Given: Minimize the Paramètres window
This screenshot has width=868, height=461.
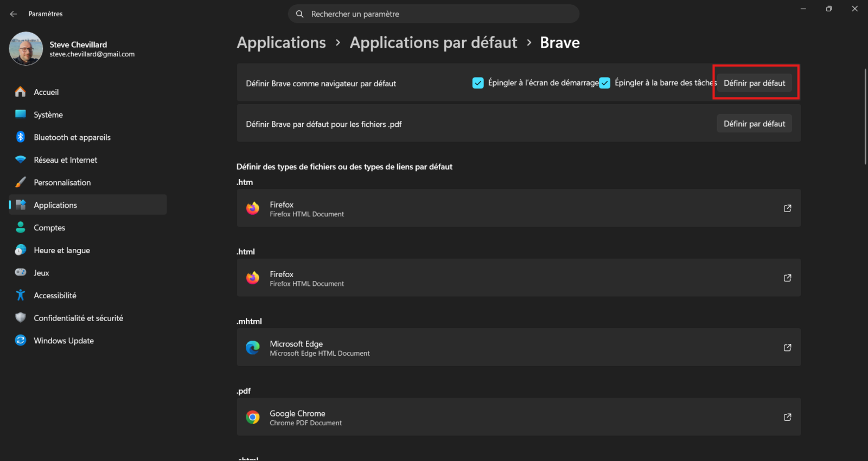Looking at the screenshot, I should [803, 9].
